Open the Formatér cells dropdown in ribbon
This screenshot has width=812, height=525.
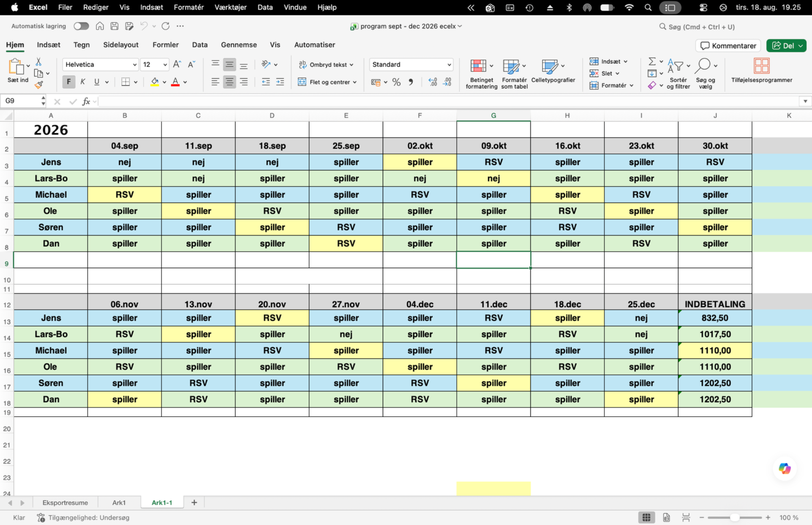pos(612,85)
